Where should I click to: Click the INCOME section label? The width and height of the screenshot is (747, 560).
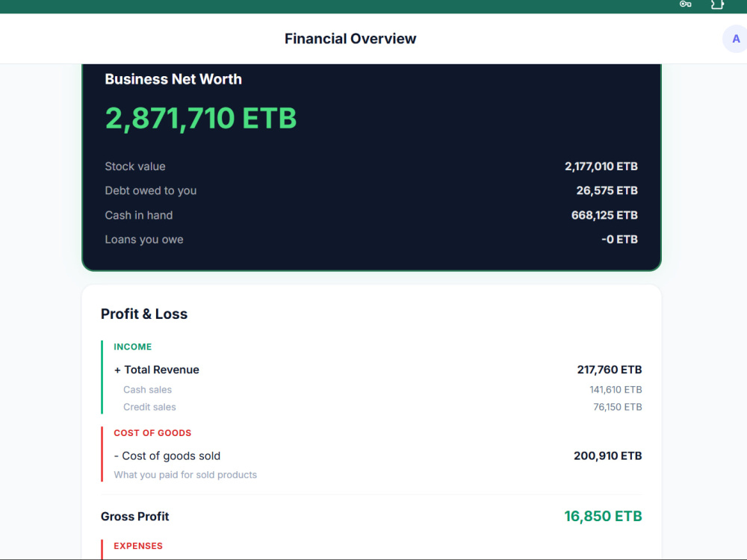(132, 346)
